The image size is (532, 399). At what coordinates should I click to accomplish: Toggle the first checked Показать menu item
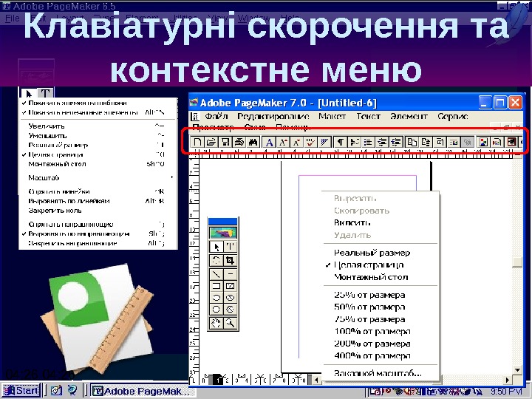[98, 103]
